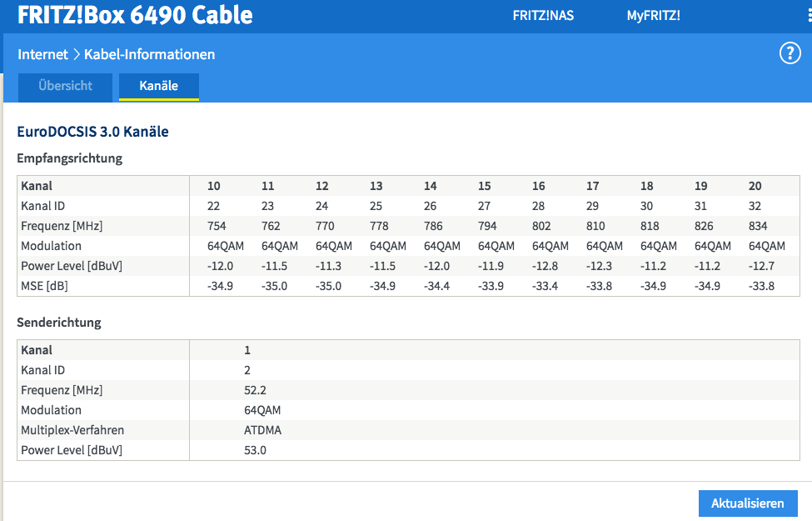This screenshot has height=521, width=812.
Task: Select downstream channel 20 column header
Action: pyautogui.click(x=755, y=186)
